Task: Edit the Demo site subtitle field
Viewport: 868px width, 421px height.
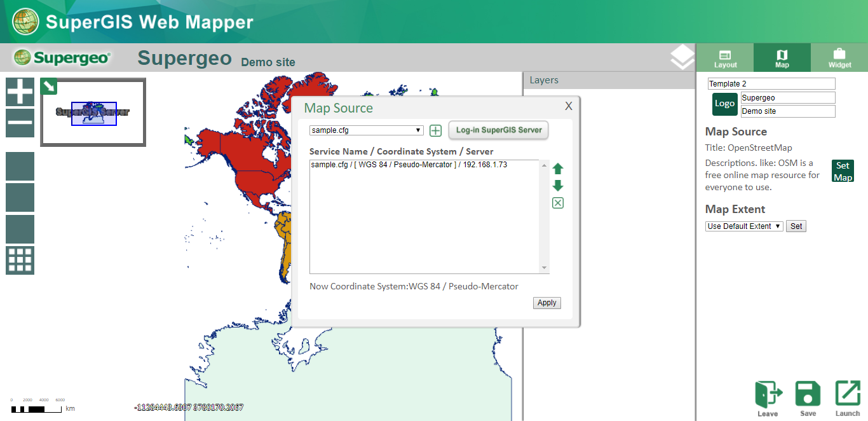Action: coord(788,111)
